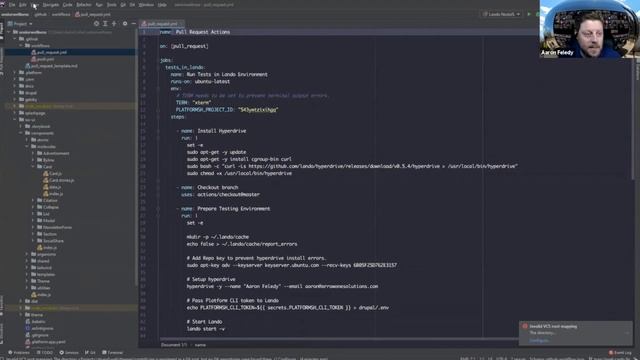Screen dimensions: 640x360
Task: Open Project panel settings gear
Action: 125,24
